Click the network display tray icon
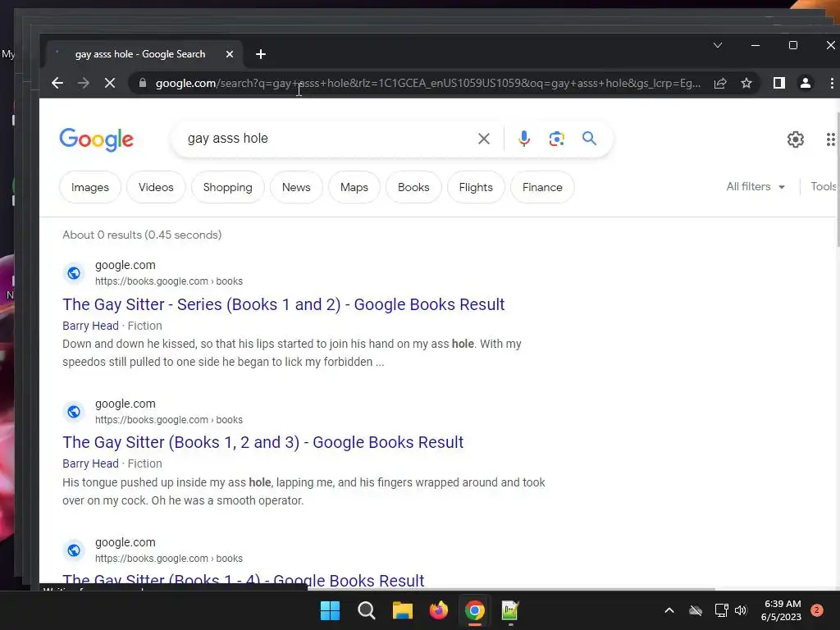This screenshot has height=630, width=840. [721, 610]
